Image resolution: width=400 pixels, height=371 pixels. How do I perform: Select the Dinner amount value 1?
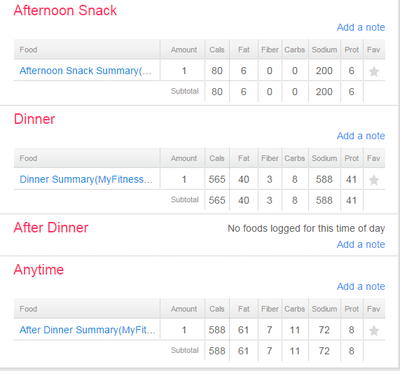pyautogui.click(x=184, y=180)
